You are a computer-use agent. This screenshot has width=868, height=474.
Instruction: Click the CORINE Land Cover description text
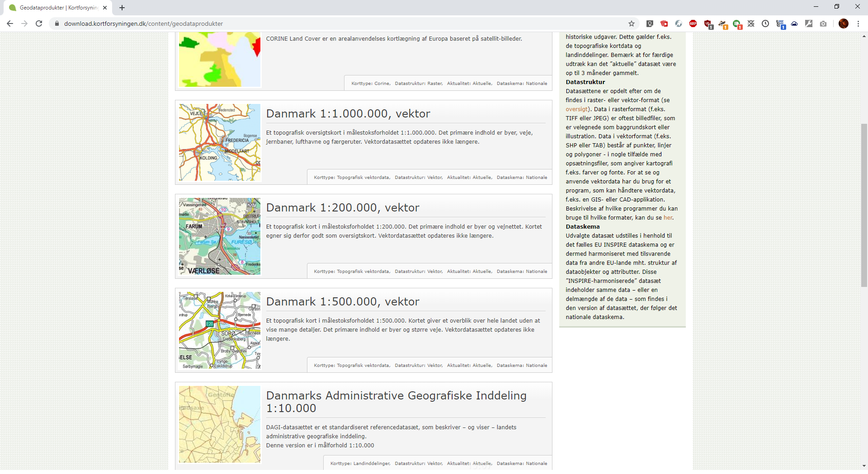coord(394,39)
